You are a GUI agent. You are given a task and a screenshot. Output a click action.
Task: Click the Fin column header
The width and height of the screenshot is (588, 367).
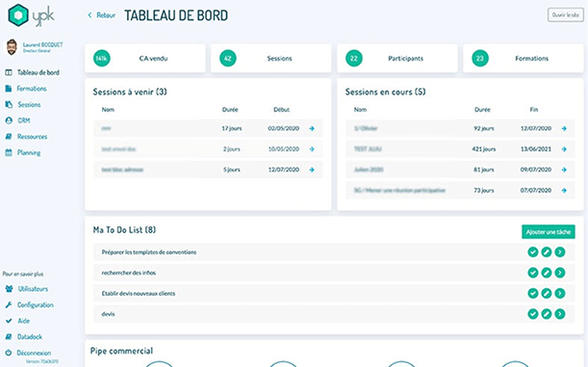(x=534, y=110)
